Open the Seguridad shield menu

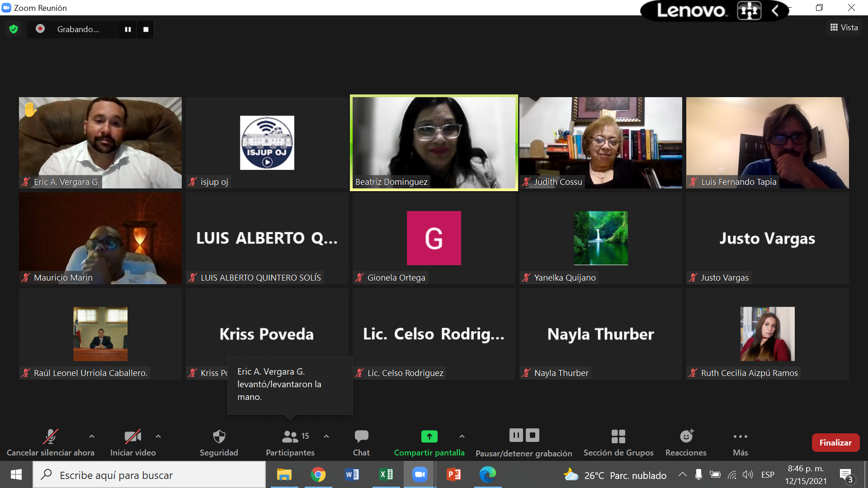click(x=219, y=443)
